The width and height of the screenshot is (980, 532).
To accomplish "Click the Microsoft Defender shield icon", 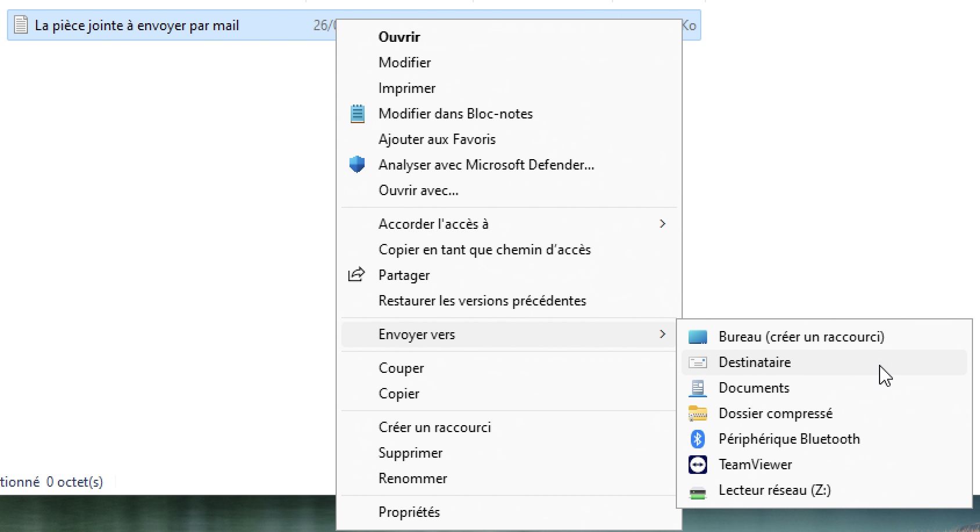I will click(357, 164).
